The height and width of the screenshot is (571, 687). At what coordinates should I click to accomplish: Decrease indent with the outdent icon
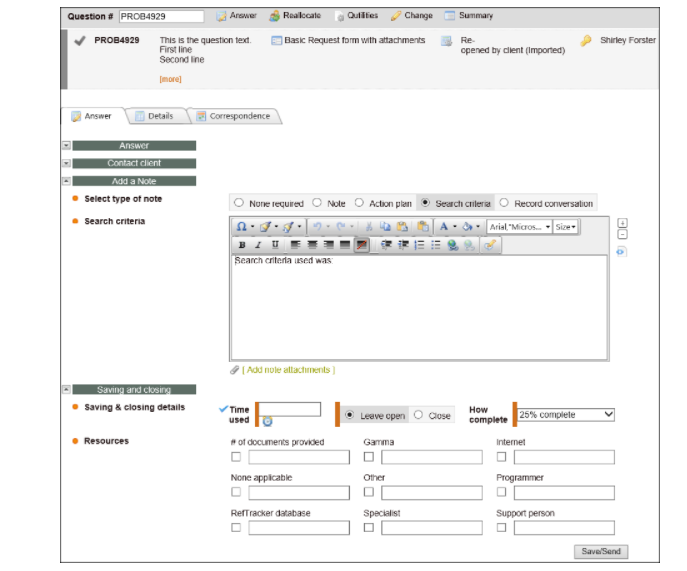click(403, 245)
